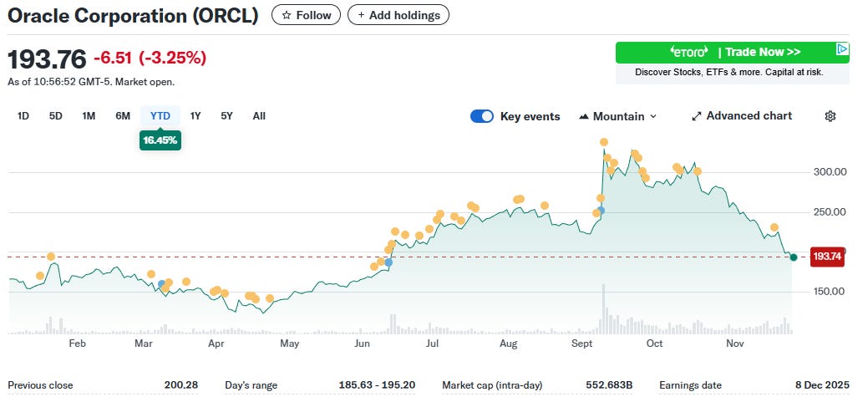Click the 16.45% YTD return badge
This screenshot has height=397, width=868.
pos(160,140)
